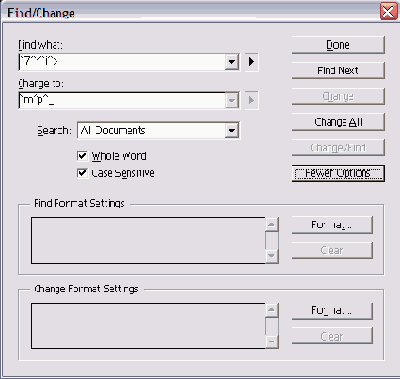The width and height of the screenshot is (400, 379).
Task: Click inside the Find what text field
Action: [x=122, y=62]
